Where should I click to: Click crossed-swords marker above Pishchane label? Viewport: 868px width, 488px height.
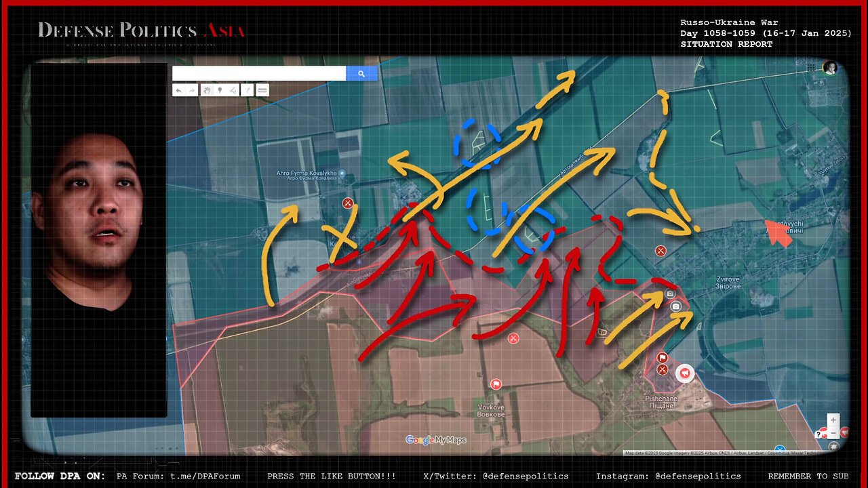tap(663, 369)
